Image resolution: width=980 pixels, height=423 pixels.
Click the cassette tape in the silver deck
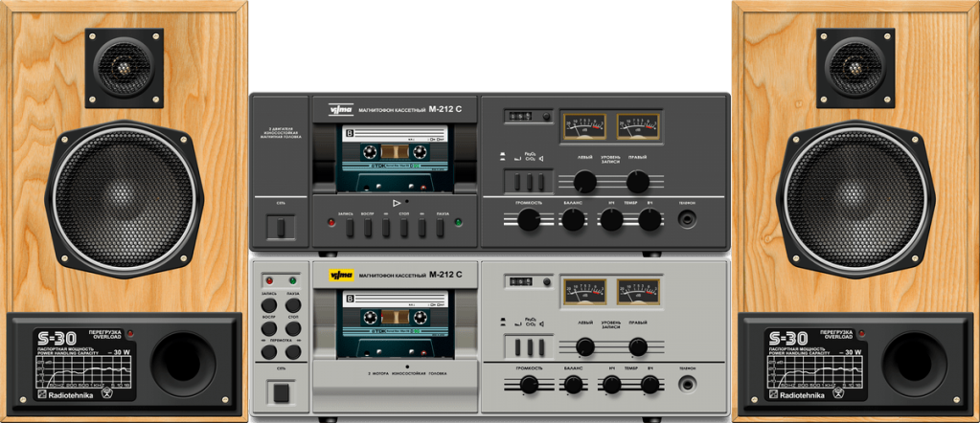coord(396,323)
